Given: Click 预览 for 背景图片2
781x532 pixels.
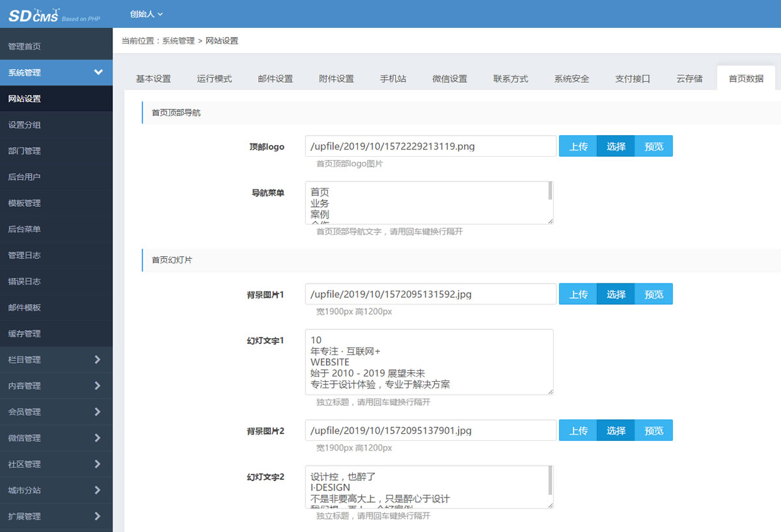Looking at the screenshot, I should pyautogui.click(x=653, y=431).
